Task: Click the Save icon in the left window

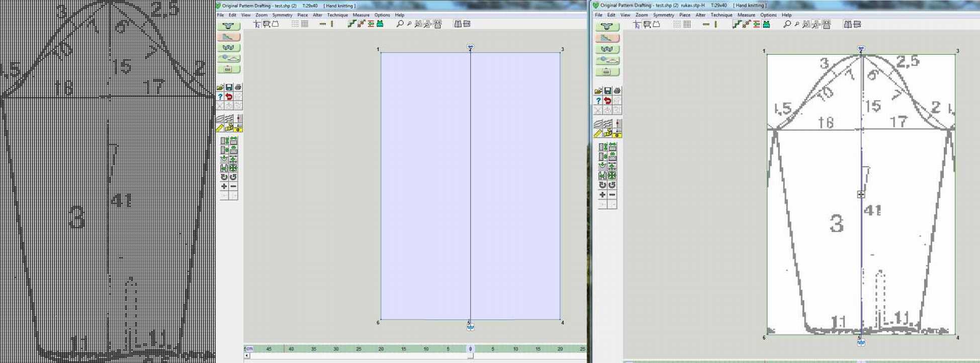Action: pos(229,88)
